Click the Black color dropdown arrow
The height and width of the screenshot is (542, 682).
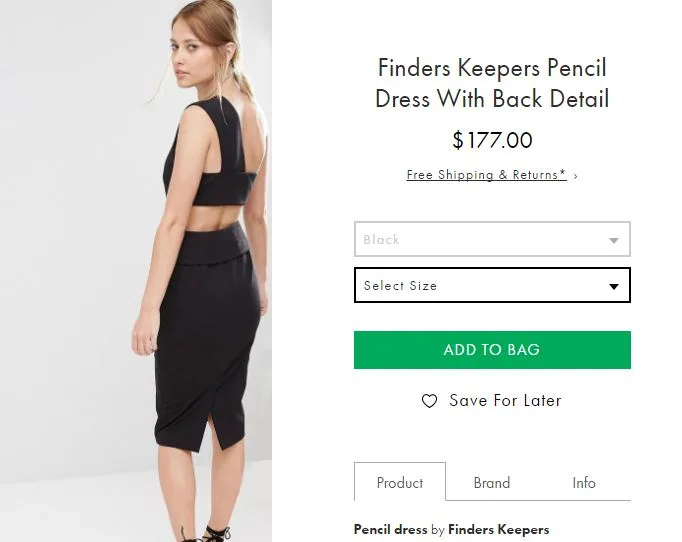coord(614,240)
